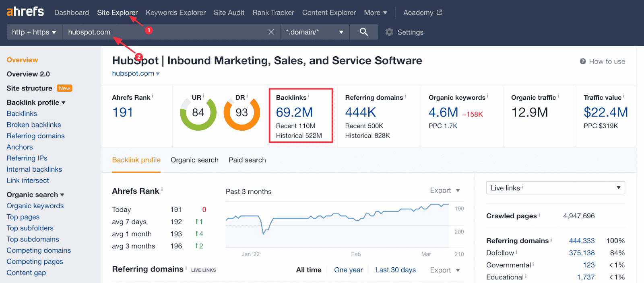Open Content Explorer in the top menu
Screen dimensions: 644x283
(x=329, y=12)
